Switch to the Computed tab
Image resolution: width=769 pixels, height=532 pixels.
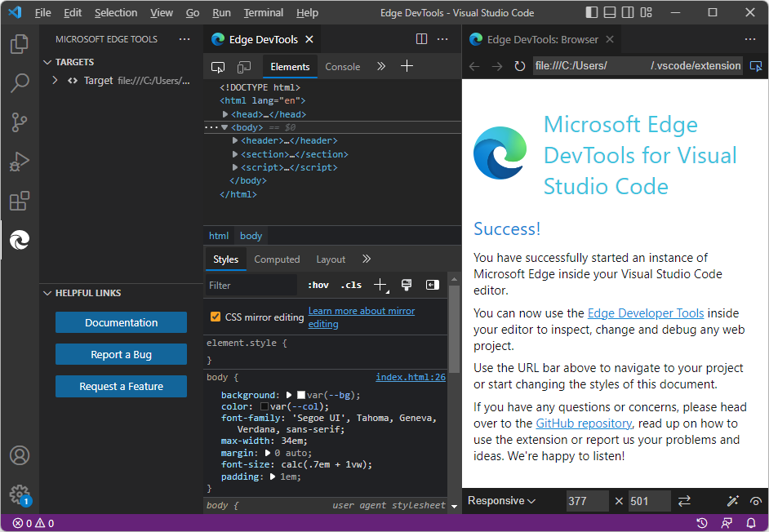point(277,259)
